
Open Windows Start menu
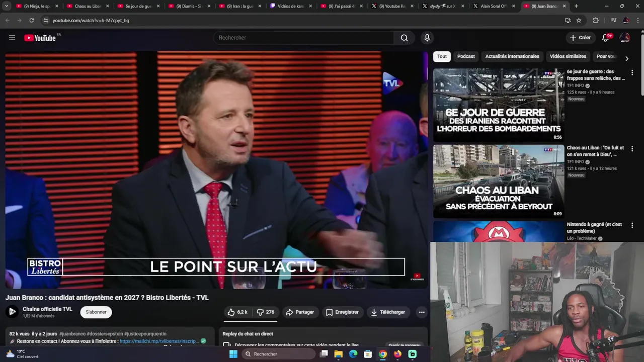[233, 354]
